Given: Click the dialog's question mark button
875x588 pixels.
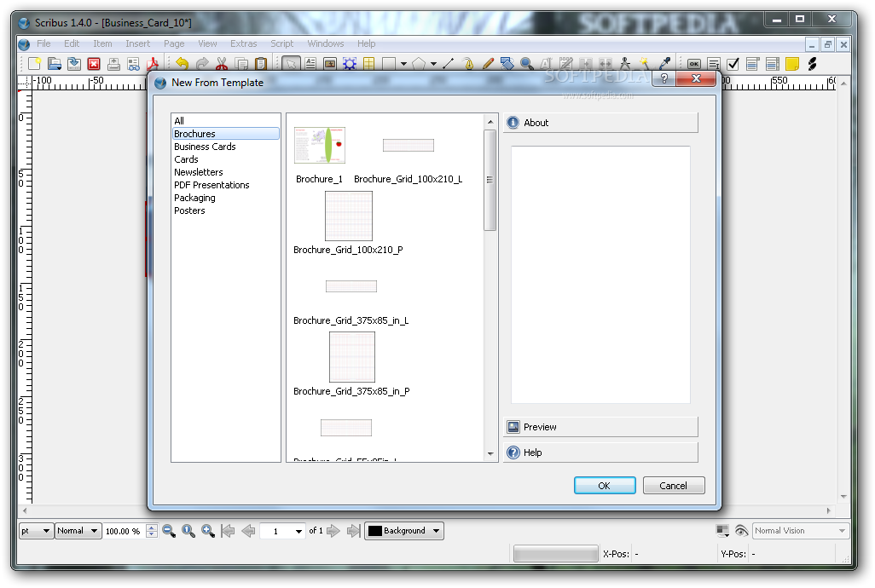Looking at the screenshot, I should click(663, 78).
